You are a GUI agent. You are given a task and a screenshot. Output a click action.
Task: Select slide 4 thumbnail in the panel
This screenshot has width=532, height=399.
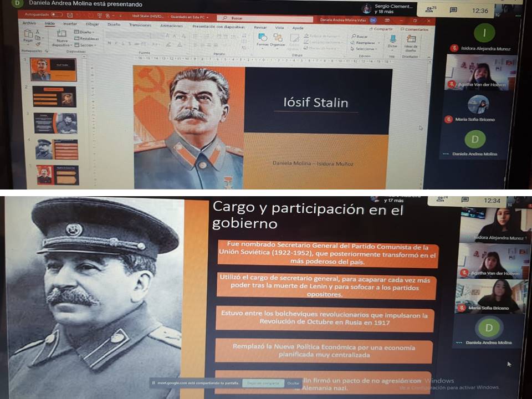point(57,149)
